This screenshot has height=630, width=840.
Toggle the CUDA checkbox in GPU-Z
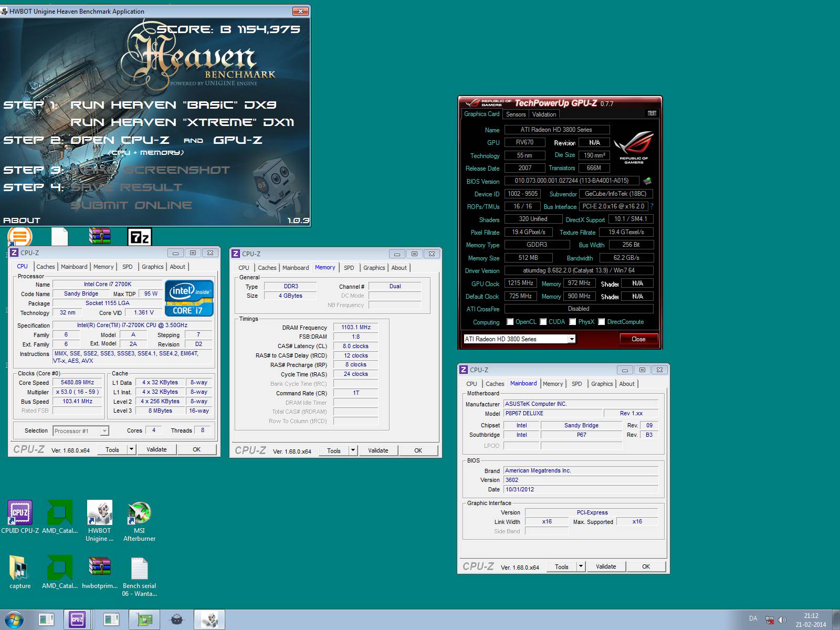coord(543,322)
